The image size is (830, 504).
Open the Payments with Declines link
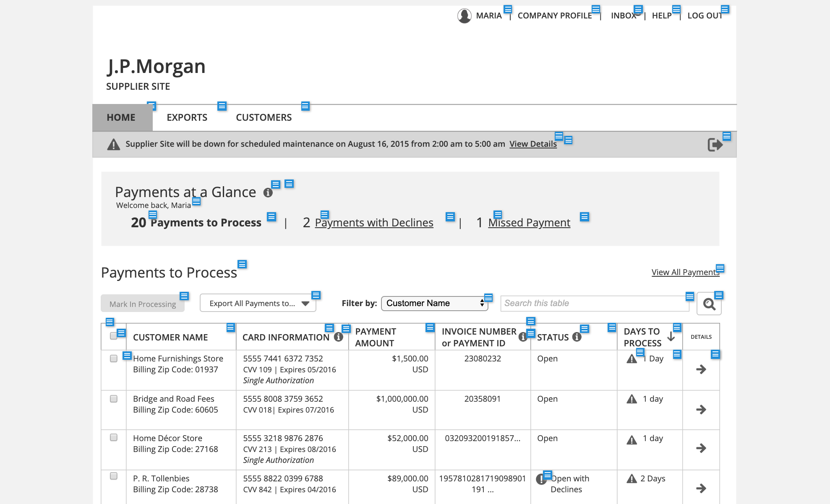(x=374, y=223)
